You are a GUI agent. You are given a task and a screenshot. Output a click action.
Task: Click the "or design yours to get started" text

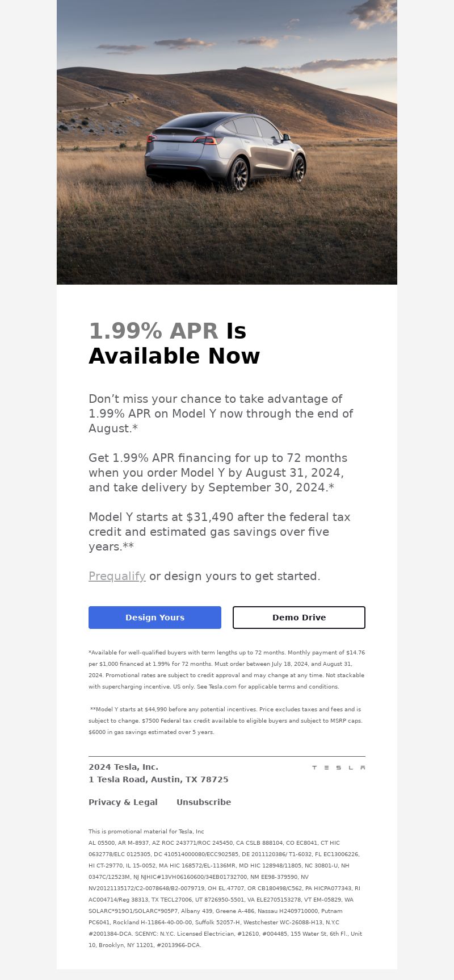pos(235,576)
